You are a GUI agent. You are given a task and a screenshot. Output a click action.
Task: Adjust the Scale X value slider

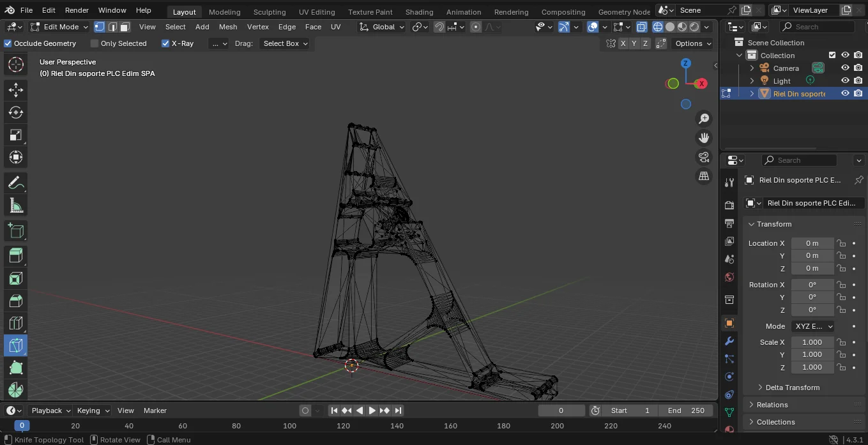812,342
